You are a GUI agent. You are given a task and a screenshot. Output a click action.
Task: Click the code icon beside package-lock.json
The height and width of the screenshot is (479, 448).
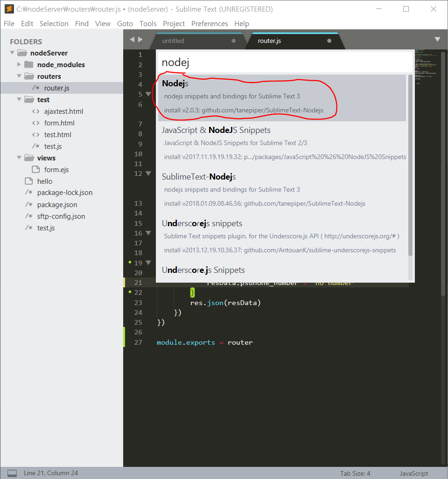(x=29, y=193)
